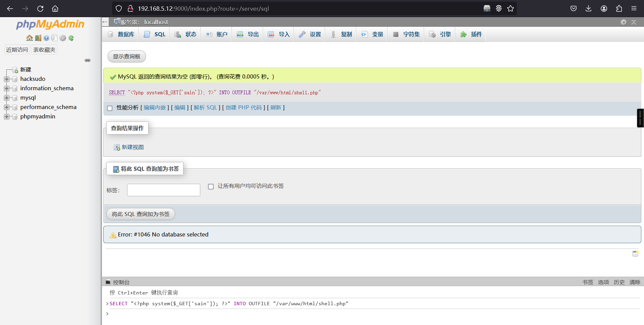Click the 标签 bookmark label input field

(164, 190)
